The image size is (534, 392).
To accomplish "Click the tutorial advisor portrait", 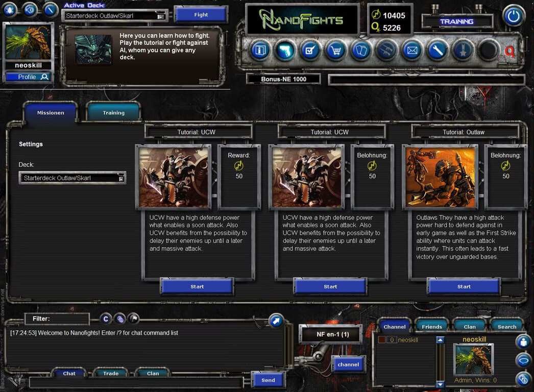I will [x=93, y=50].
